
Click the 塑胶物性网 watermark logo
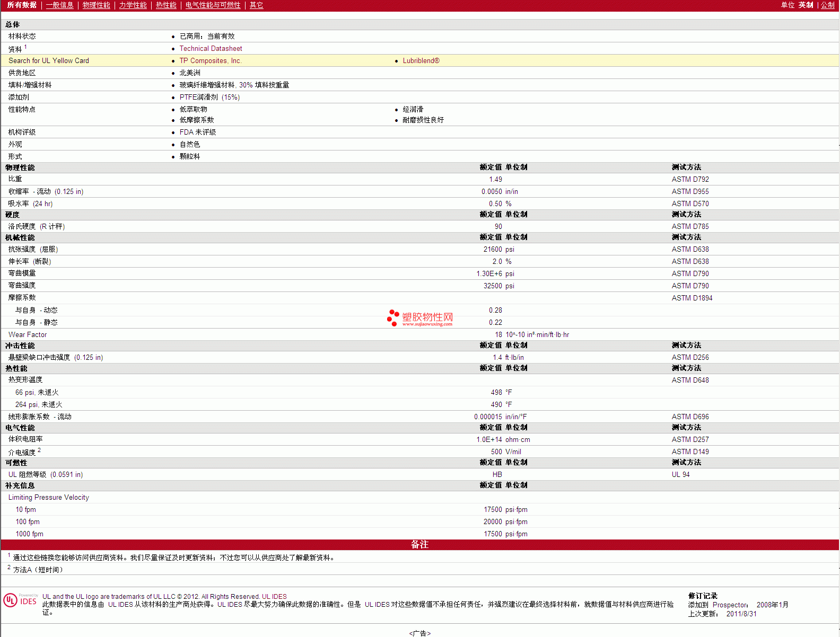pyautogui.click(x=420, y=318)
